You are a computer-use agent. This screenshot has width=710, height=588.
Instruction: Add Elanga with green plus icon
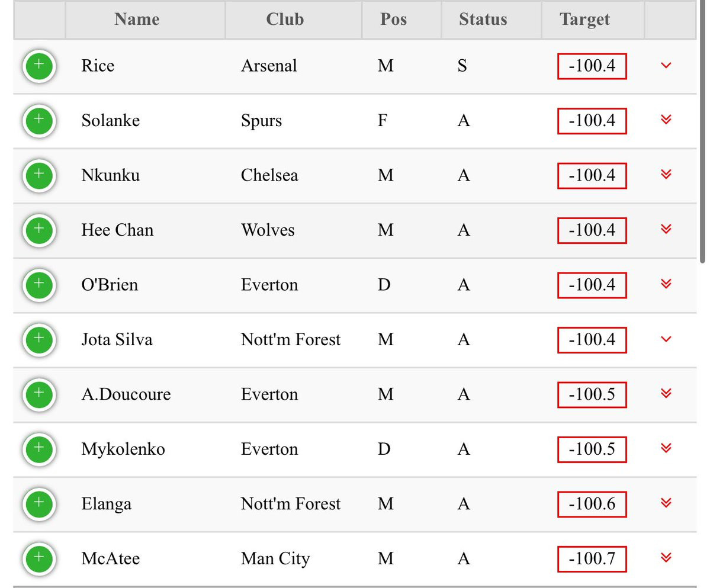(39, 505)
